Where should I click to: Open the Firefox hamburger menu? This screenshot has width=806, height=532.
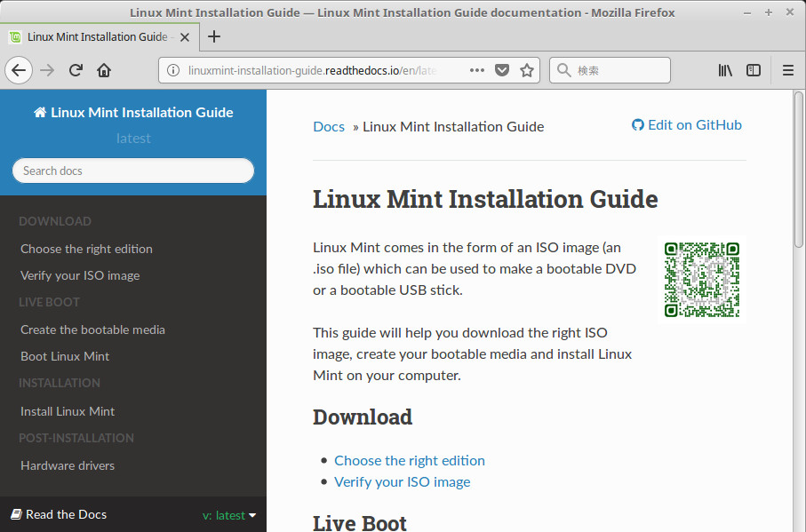coord(787,69)
